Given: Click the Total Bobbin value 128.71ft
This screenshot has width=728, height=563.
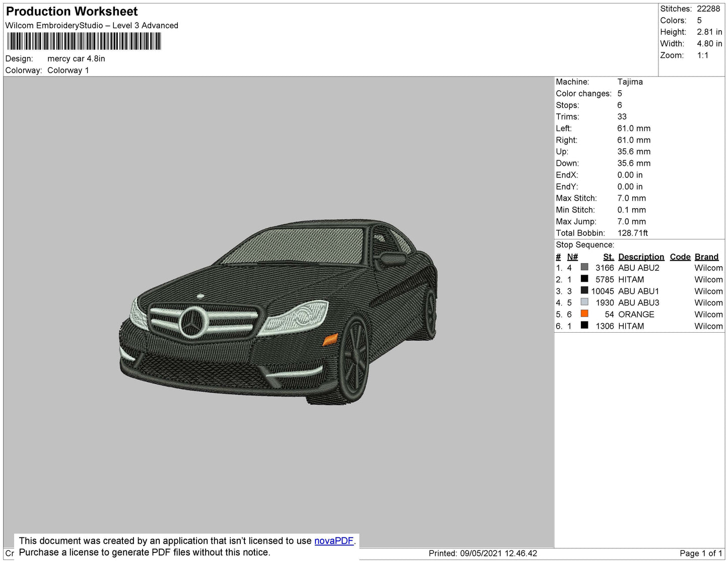Looking at the screenshot, I should [633, 233].
